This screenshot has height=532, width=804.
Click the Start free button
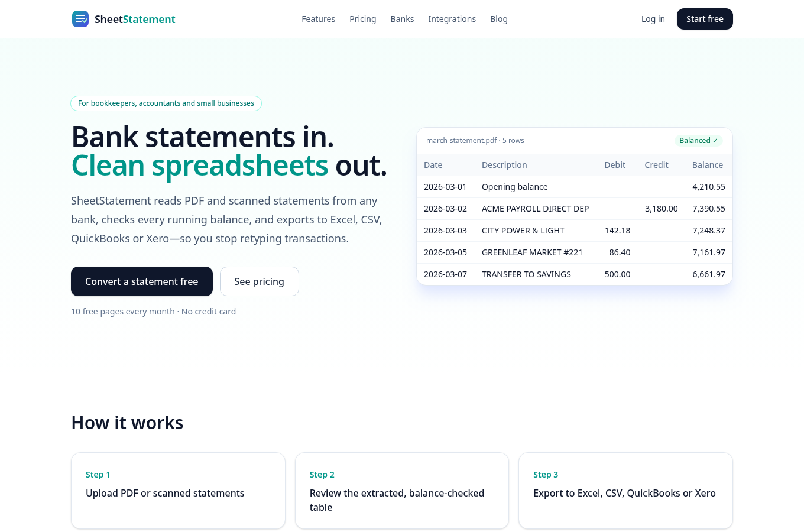[x=705, y=19]
